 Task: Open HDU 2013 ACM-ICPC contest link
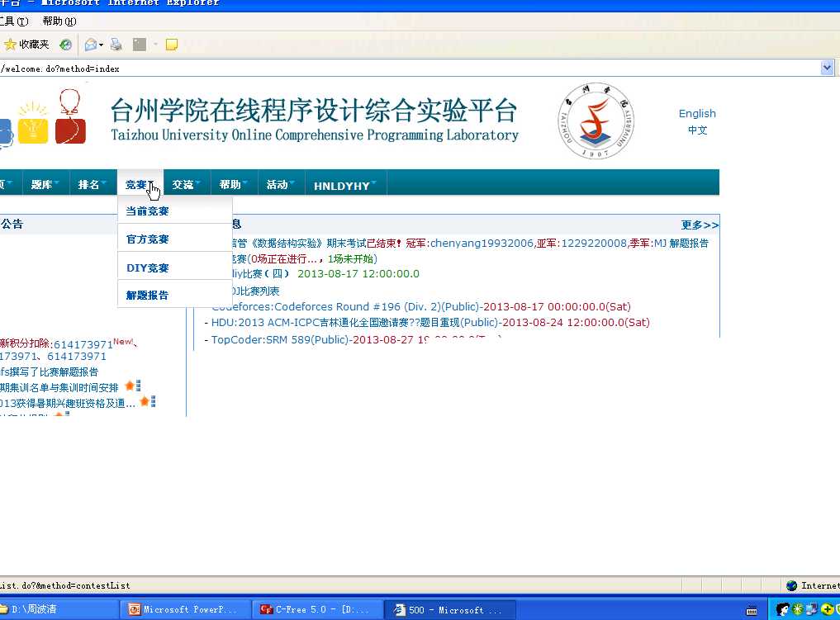(430, 322)
